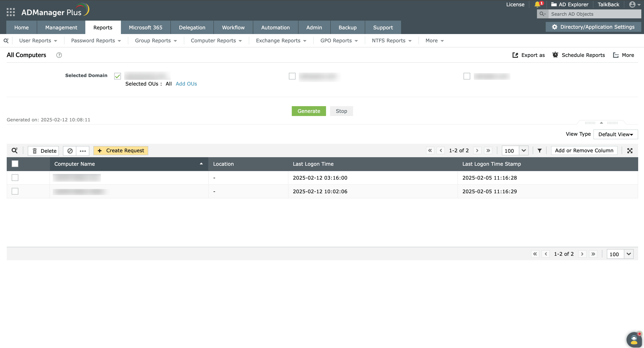The width and height of the screenshot is (644, 348).
Task: Tick the select-all header checkbox
Action: click(15, 164)
